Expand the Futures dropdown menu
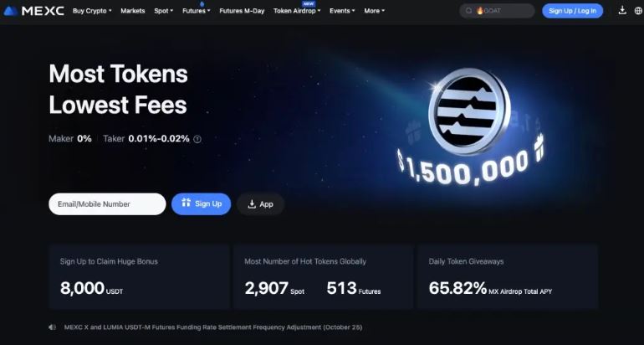The image size is (644, 345). 197,11
